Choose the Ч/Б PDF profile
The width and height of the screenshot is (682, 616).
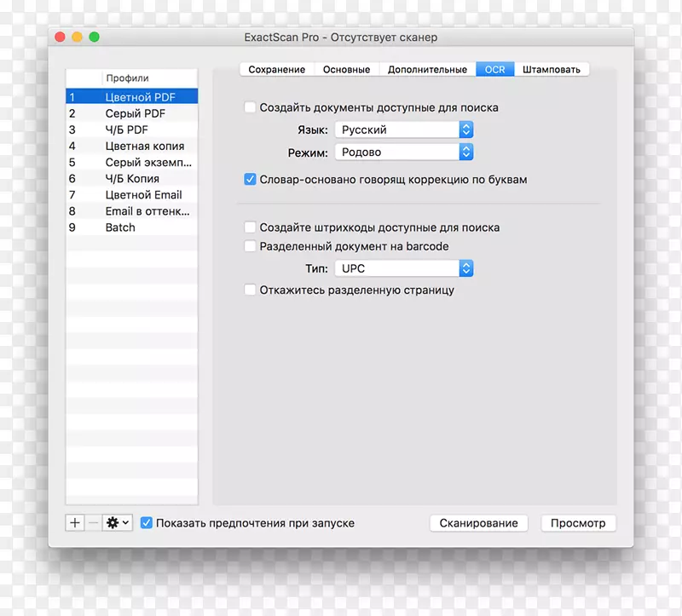pyautogui.click(x=132, y=130)
